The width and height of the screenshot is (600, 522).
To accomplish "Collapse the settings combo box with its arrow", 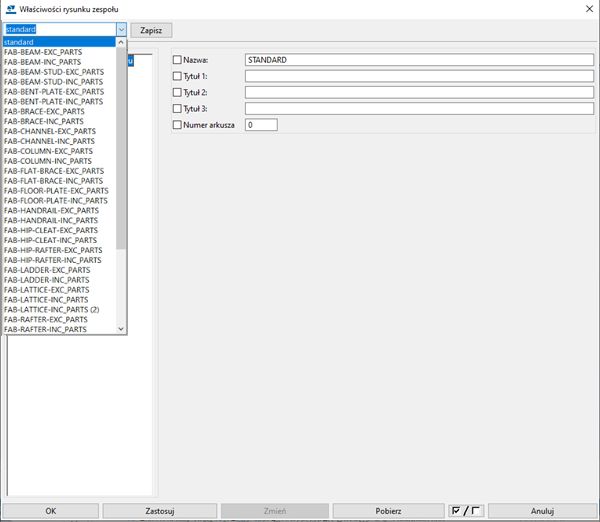I will click(121, 30).
